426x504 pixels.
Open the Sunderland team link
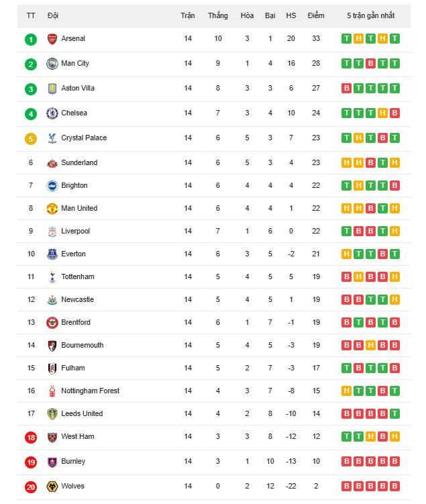tap(78, 163)
